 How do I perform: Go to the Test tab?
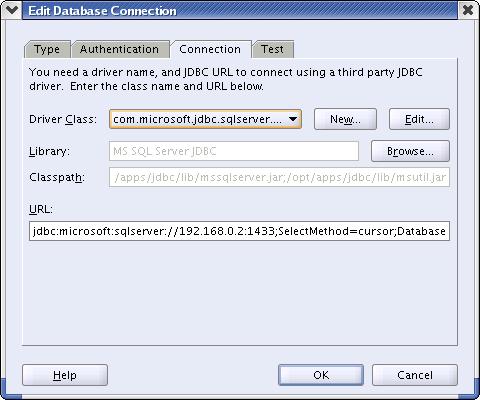tap(272, 49)
